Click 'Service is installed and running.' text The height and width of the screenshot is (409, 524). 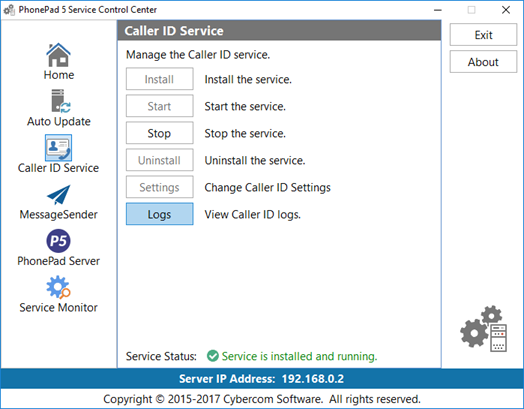tap(299, 357)
